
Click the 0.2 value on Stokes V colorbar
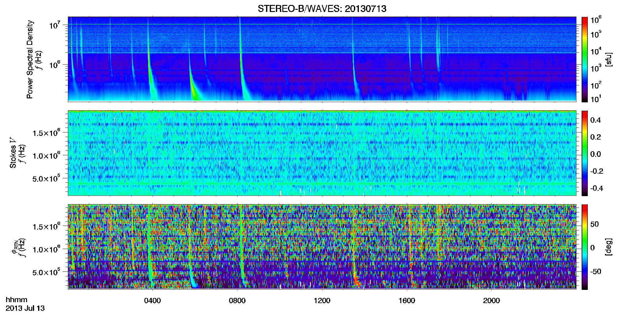pos(595,137)
